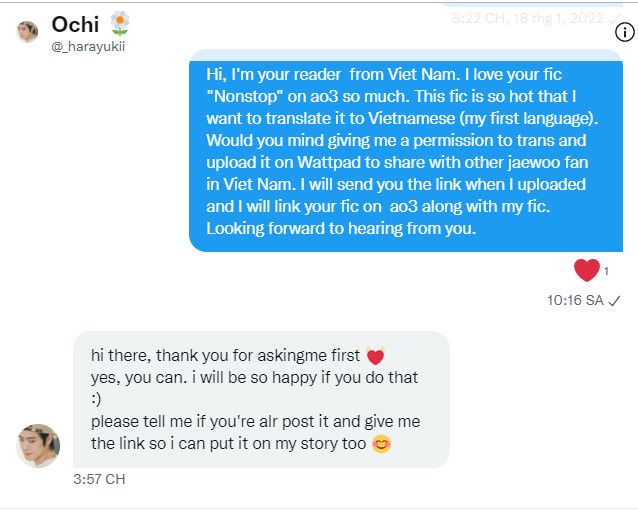Click the heart emoji after 'askingme first'
This screenshot has height=510, width=638.
click(375, 356)
